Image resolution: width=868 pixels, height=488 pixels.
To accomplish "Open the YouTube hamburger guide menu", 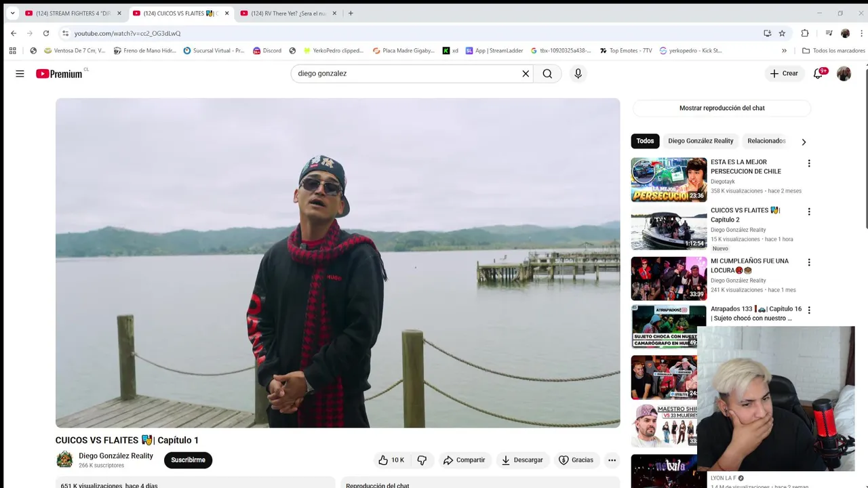I will [20, 74].
